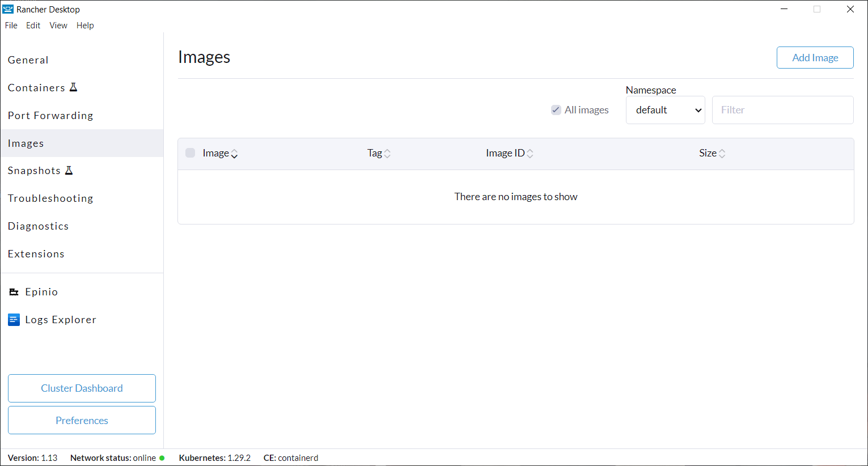Click the Epinio extension icon
Screen dimensions: 868x466
(14, 292)
